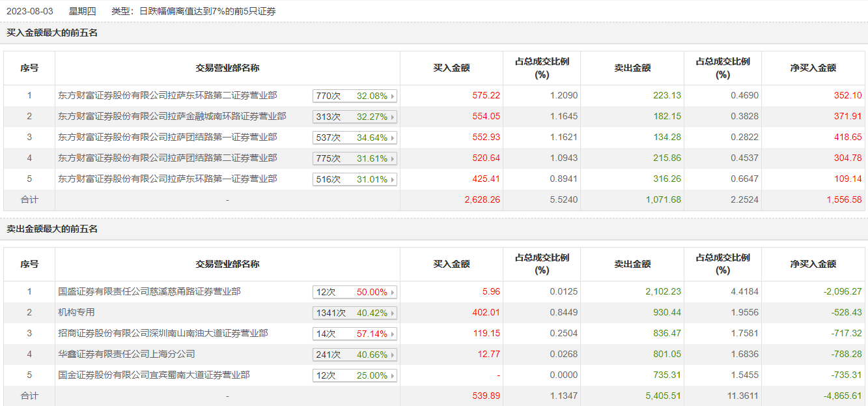Click sell amount 182.15
This screenshot has height=406, width=868.
click(667, 116)
